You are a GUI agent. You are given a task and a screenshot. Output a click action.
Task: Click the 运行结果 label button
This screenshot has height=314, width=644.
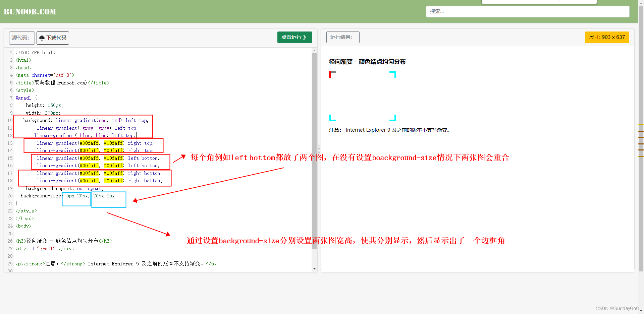tap(342, 37)
